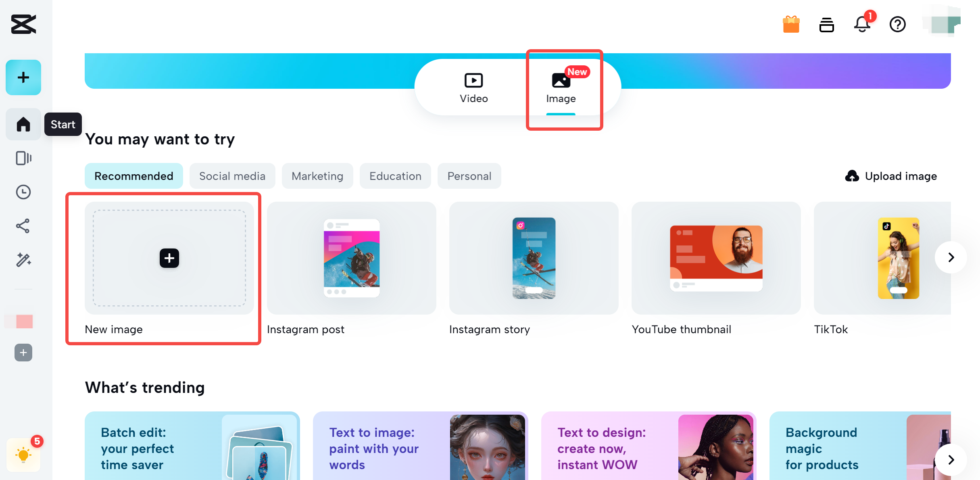Click the orange gift box icon

point(791,24)
